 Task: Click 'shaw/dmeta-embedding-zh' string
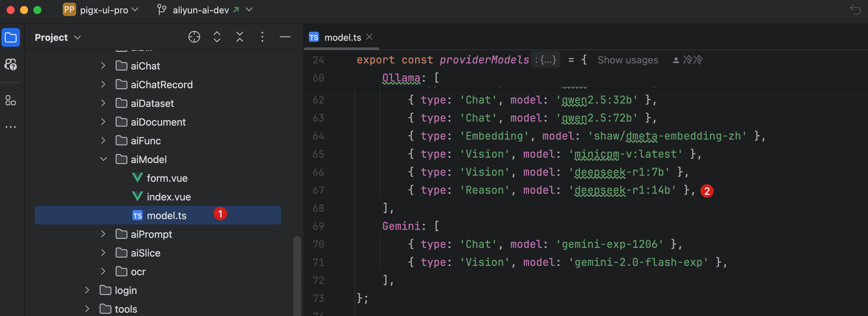coord(667,136)
